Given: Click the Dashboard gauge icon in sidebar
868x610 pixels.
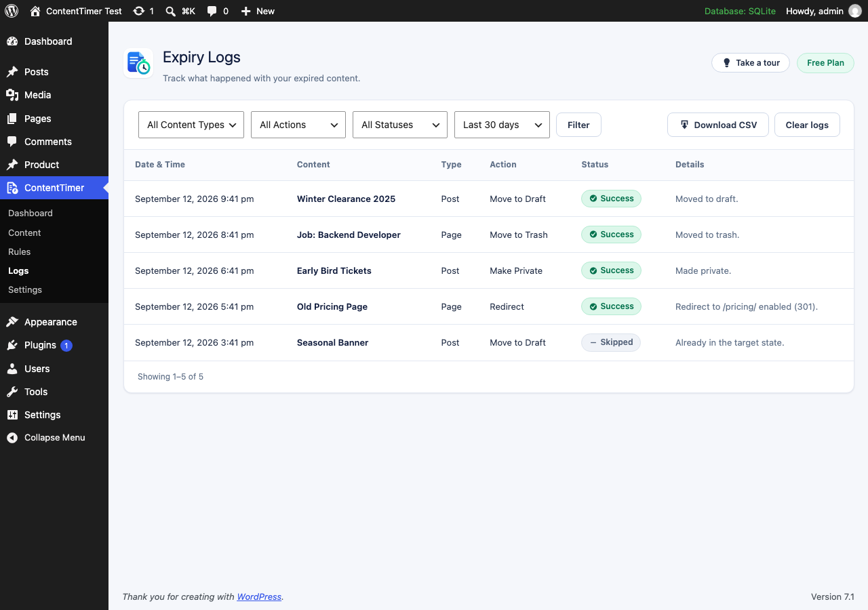Looking at the screenshot, I should 12,41.
